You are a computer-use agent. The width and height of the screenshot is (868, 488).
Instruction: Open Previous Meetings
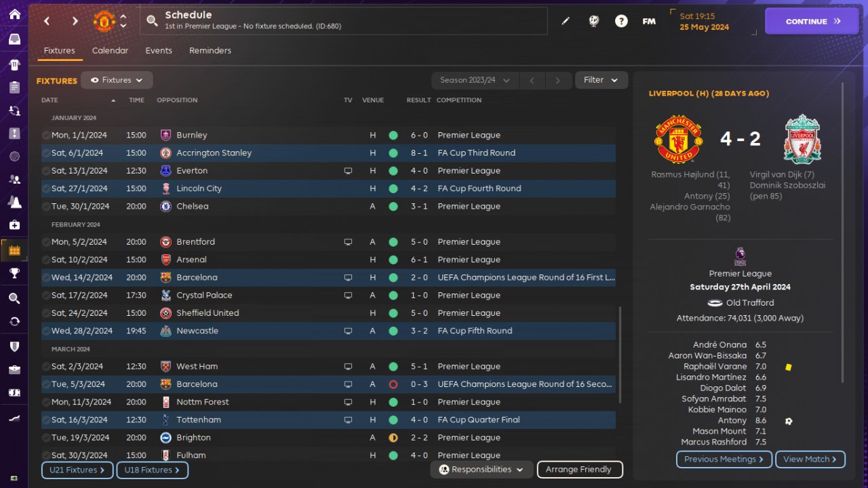point(724,460)
